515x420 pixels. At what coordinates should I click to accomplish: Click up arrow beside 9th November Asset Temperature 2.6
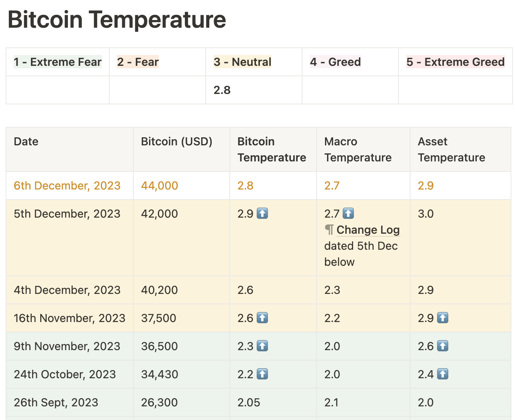[443, 346]
